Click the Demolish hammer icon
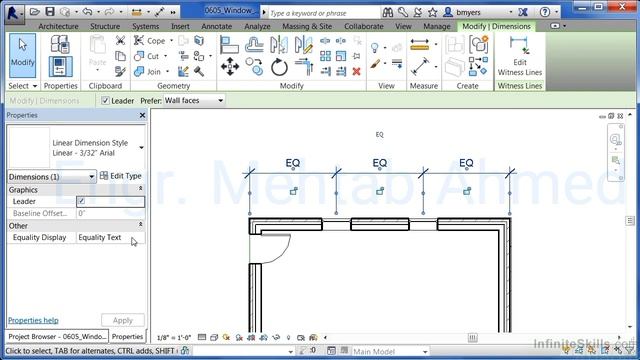The width and height of the screenshot is (640, 360). [199, 71]
